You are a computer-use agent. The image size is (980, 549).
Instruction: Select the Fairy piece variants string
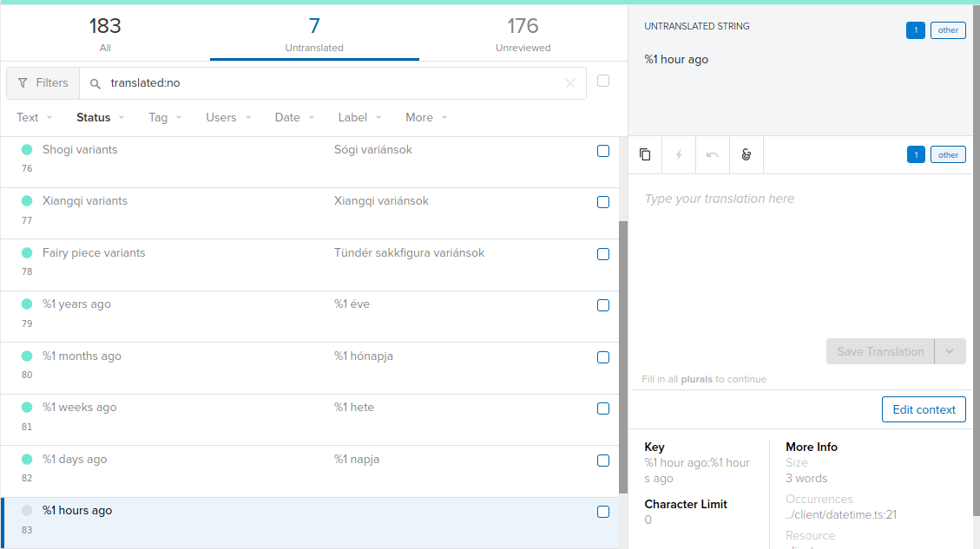pos(94,252)
